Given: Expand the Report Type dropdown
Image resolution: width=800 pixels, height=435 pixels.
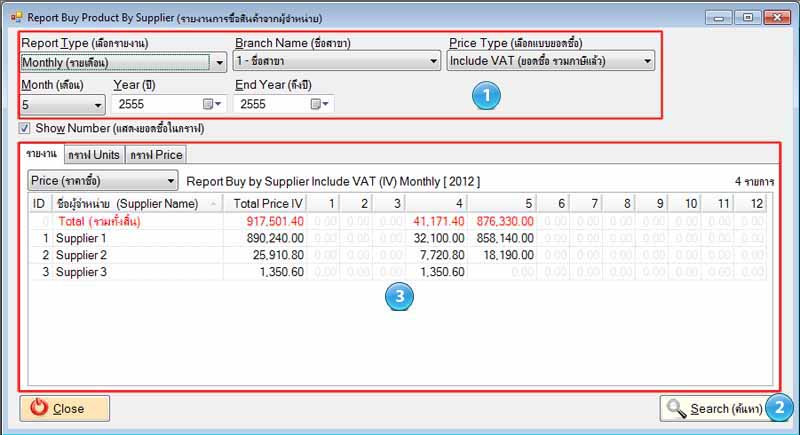Looking at the screenshot, I should (220, 62).
